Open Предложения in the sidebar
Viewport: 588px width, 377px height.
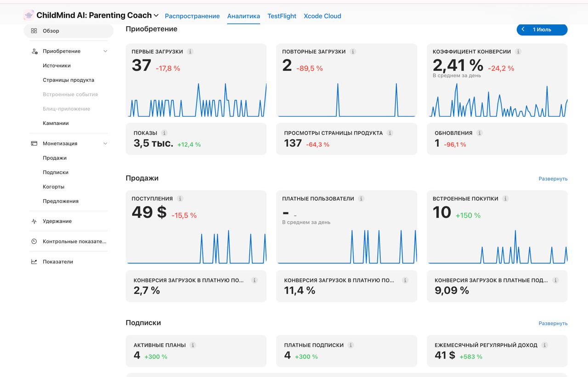[x=61, y=201]
